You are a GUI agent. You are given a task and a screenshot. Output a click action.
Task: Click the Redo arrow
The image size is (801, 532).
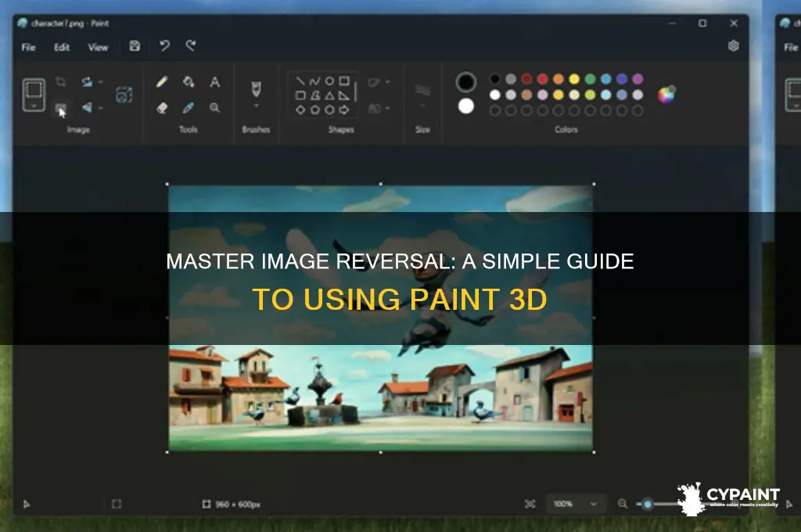click(x=191, y=46)
